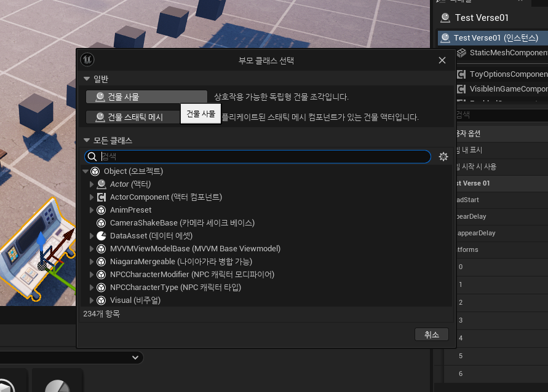Collapse the 일반 section

coord(87,79)
